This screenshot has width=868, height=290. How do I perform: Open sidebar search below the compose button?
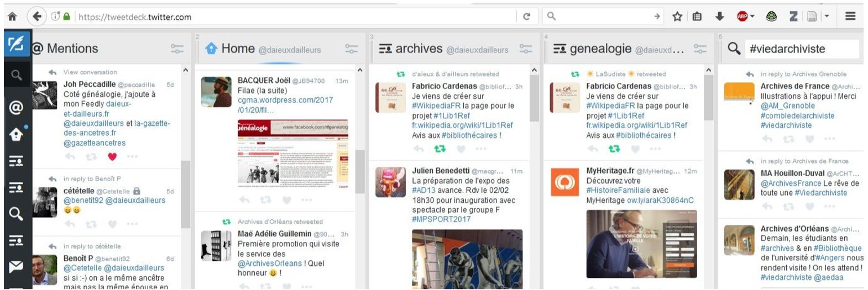16,75
